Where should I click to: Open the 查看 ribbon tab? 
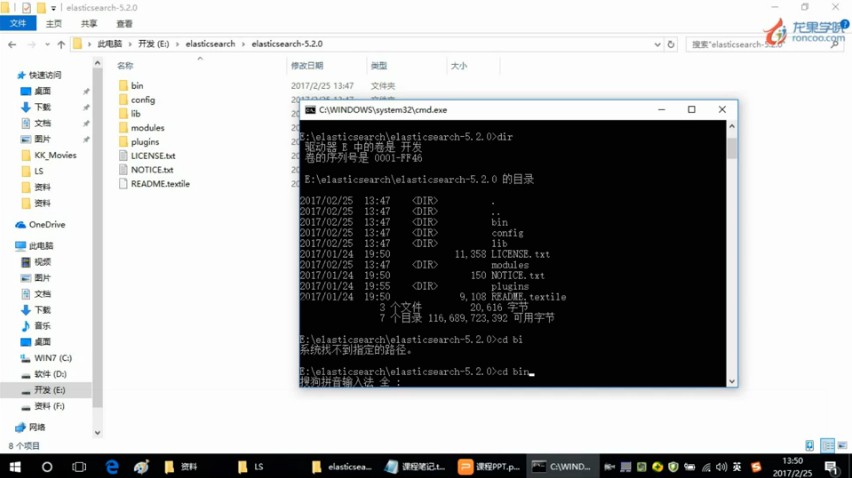[124, 23]
